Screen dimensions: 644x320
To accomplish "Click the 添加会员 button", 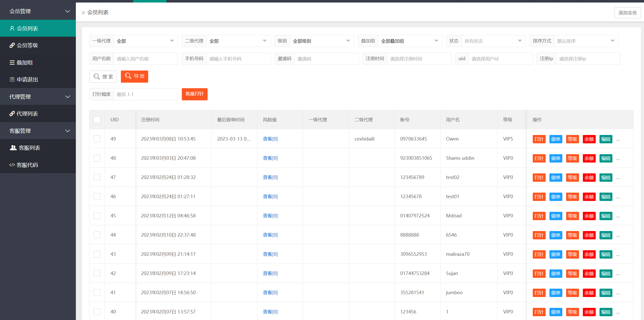I will pos(627,13).
